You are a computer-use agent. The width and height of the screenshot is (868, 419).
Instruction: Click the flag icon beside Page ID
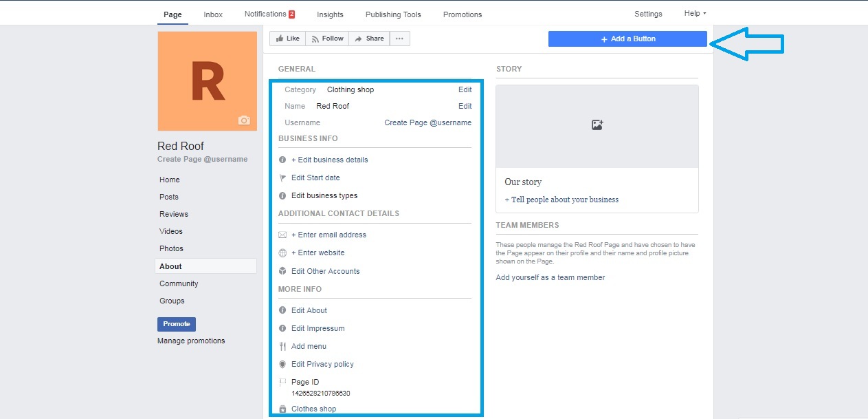pyautogui.click(x=282, y=382)
